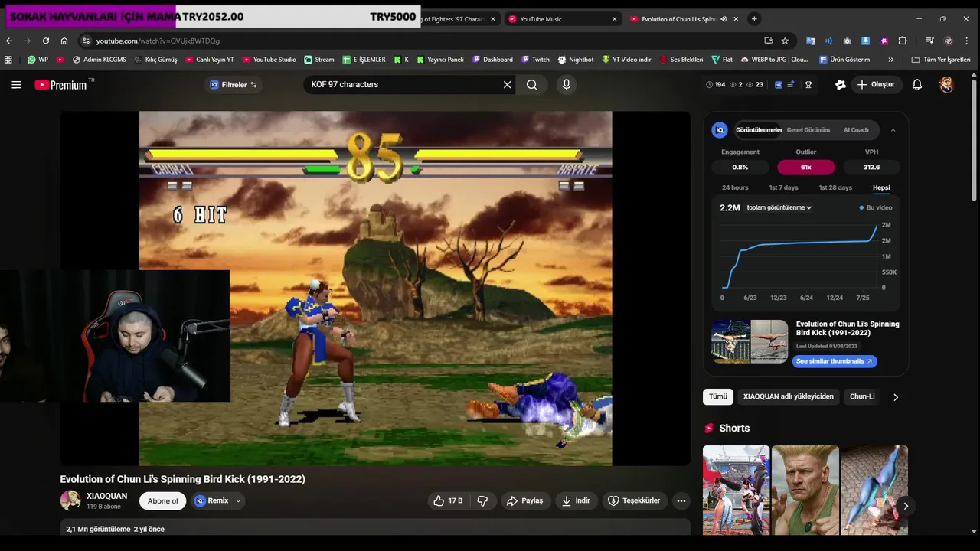Open XIAOQUAN channel avatar
The width and height of the screenshot is (980, 551).
pos(70,500)
